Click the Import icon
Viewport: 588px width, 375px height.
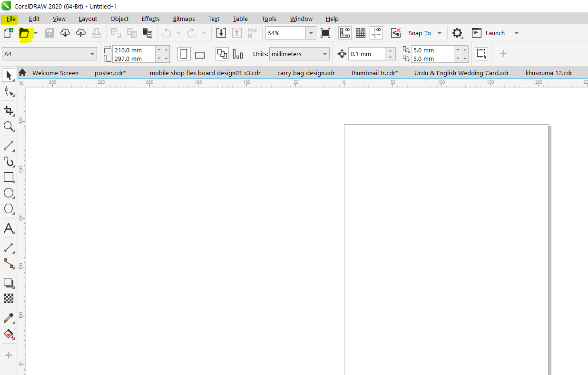click(221, 32)
